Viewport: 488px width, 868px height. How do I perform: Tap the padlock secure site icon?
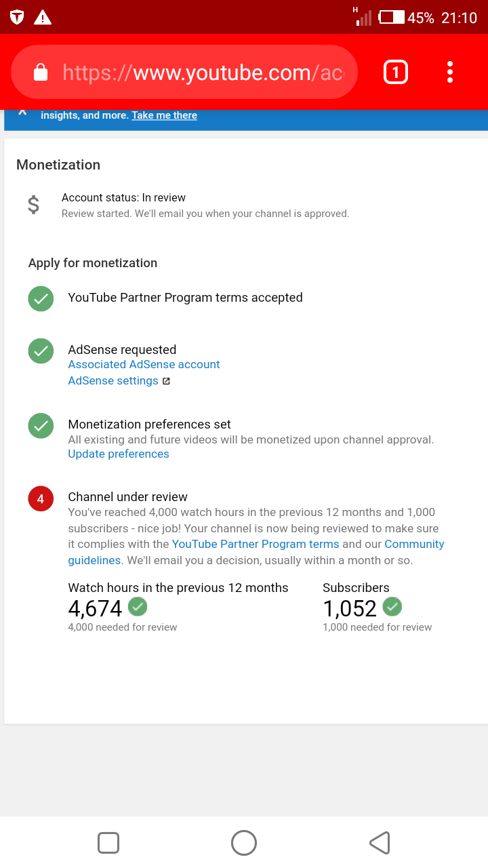(41, 72)
